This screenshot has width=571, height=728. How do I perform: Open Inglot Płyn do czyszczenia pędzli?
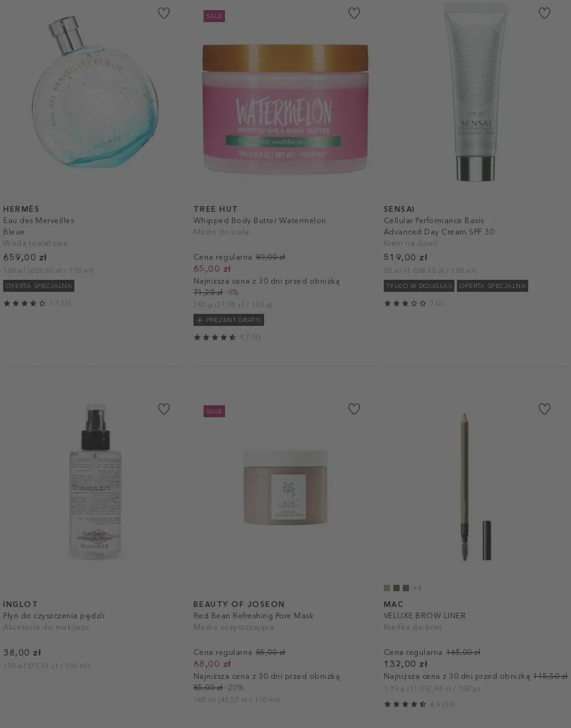coord(54,616)
